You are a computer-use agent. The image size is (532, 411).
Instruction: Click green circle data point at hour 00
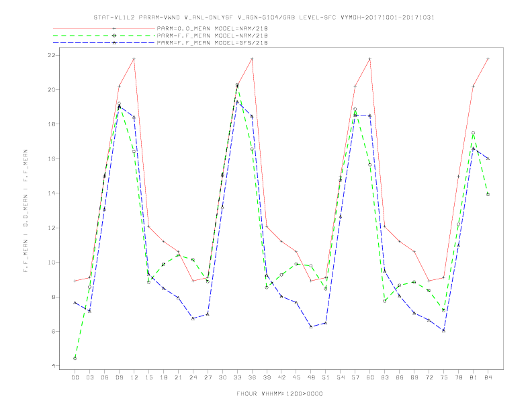point(75,359)
